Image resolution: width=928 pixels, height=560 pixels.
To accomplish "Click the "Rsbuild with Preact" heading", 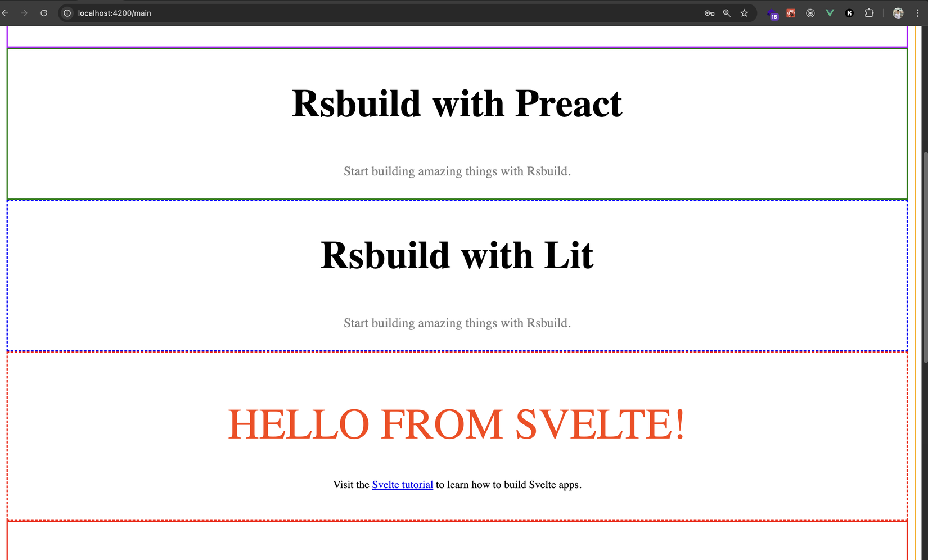I will 457,104.
